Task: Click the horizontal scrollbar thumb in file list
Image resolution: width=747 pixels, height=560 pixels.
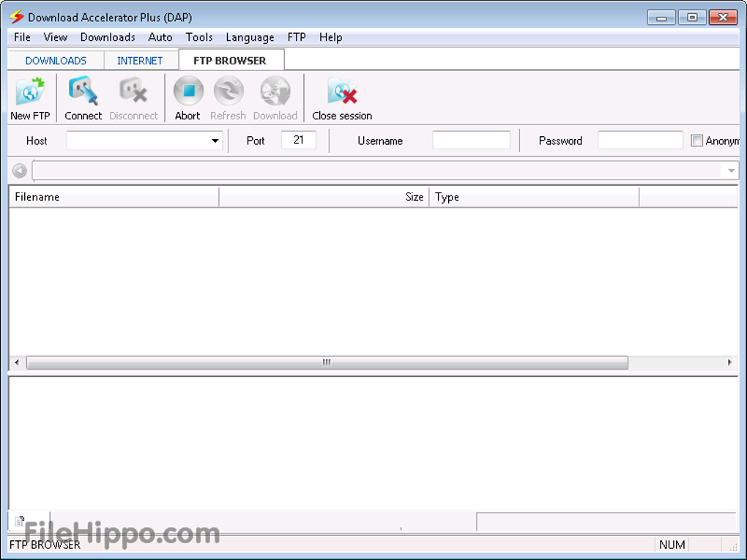Action: [327, 362]
